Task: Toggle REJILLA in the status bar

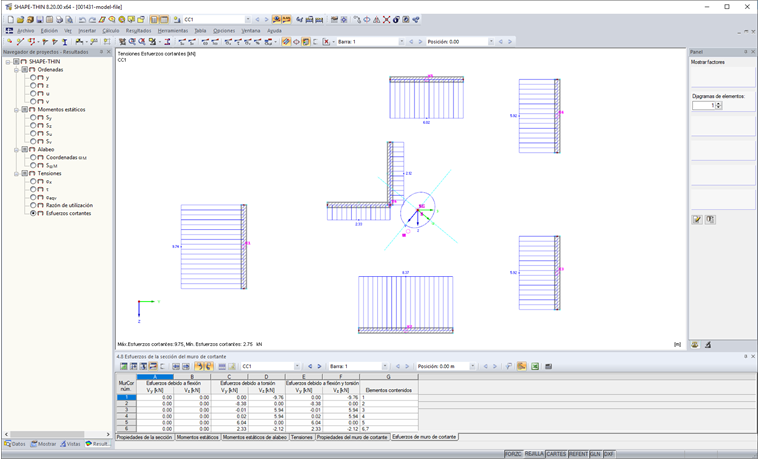Action: point(534,454)
